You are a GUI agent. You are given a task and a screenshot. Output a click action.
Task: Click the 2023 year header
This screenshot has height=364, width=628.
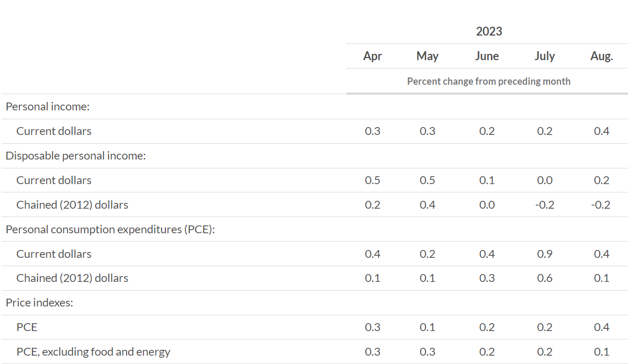(489, 31)
